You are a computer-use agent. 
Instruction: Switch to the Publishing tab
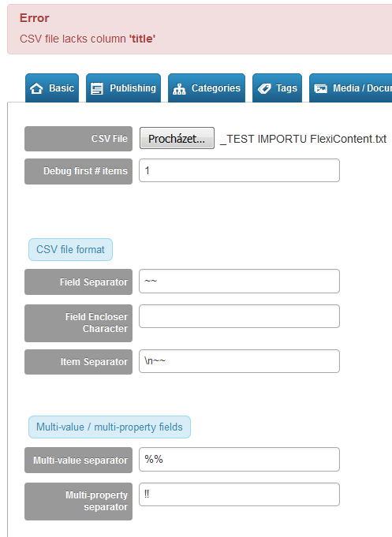[123, 88]
